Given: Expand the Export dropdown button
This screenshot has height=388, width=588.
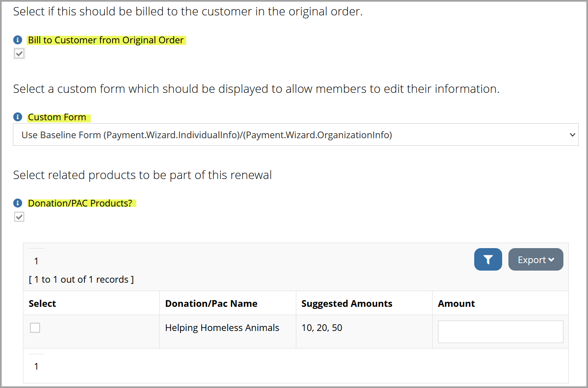Looking at the screenshot, I should [536, 259].
